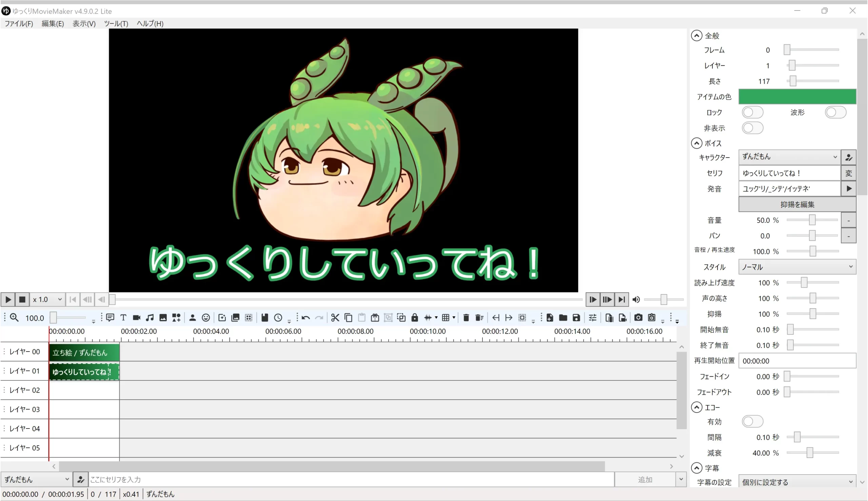
Task: Click the minus button beside 音量
Action: coord(849,220)
